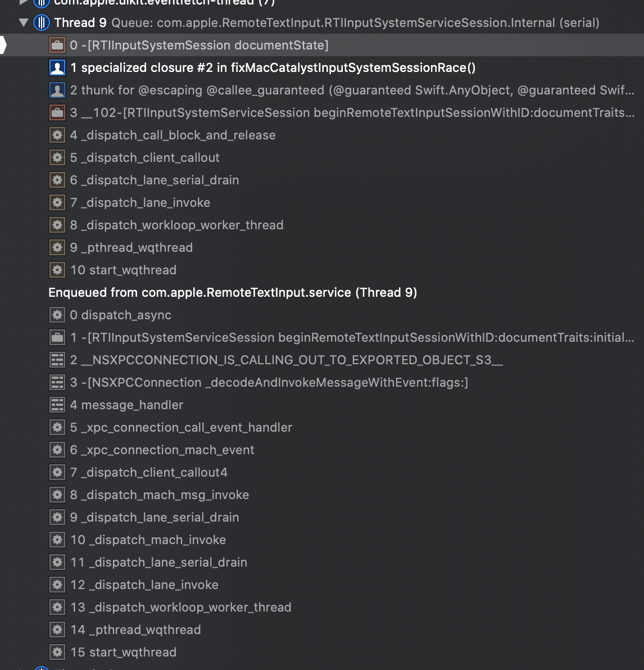The image size is (644, 670).
Task: Expand the eventfetch-thread disclosure triangle above Thread 9
Action: click(x=24, y=2)
